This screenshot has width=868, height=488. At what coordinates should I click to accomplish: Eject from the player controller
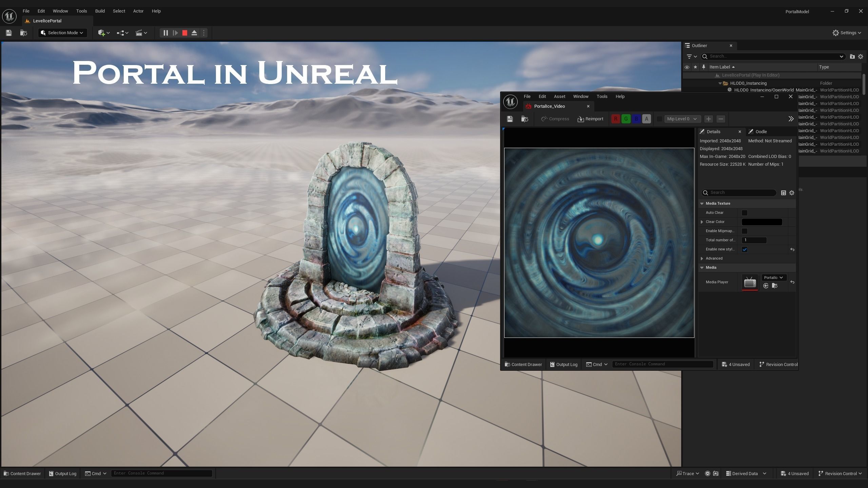(194, 33)
